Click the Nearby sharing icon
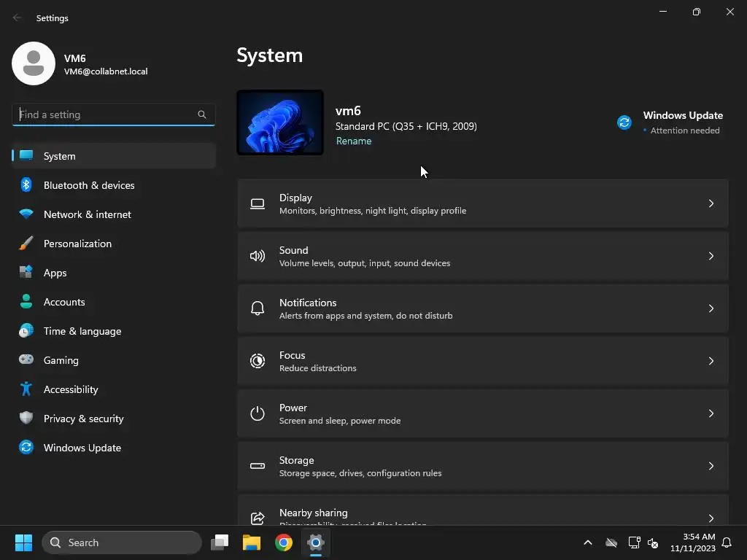The image size is (747, 560). click(258, 518)
